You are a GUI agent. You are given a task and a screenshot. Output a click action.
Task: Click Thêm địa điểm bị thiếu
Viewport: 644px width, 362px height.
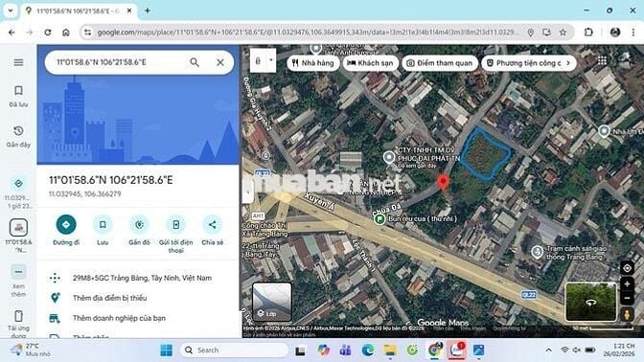click(x=109, y=298)
